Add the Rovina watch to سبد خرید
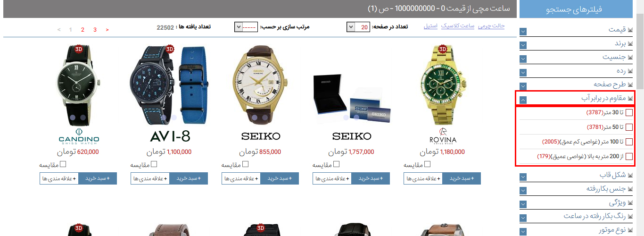The height and width of the screenshot is (236, 644). coord(462,178)
